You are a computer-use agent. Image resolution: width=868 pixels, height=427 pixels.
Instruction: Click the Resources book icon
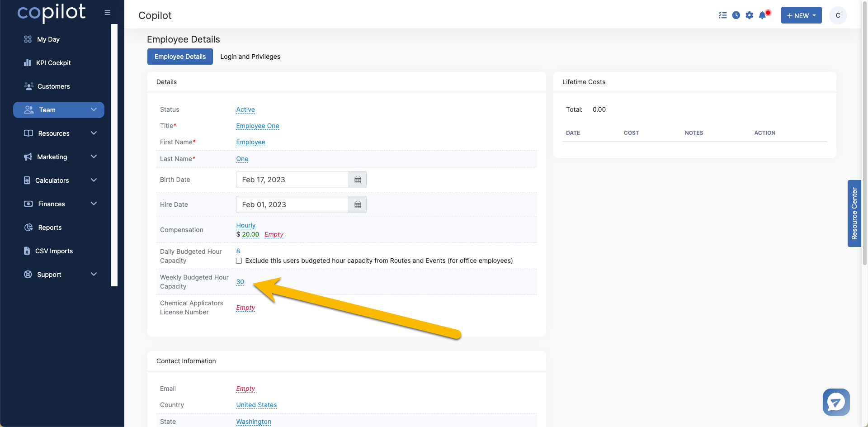click(28, 133)
